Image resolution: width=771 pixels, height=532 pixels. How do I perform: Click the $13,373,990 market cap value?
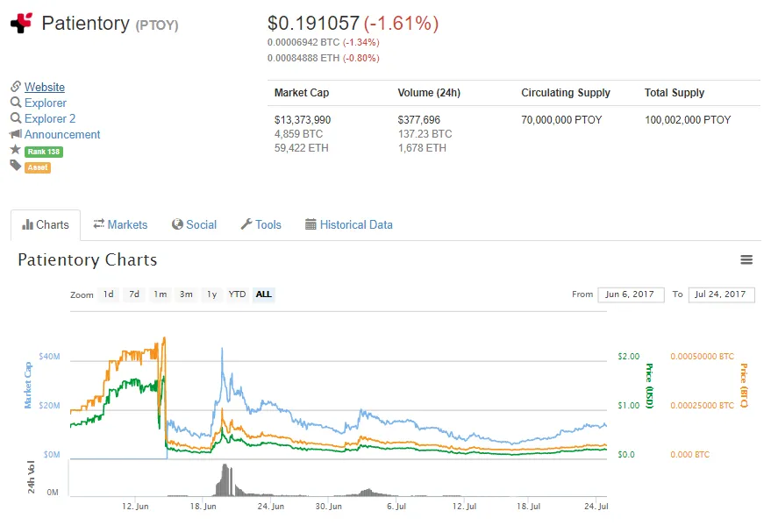click(x=303, y=120)
